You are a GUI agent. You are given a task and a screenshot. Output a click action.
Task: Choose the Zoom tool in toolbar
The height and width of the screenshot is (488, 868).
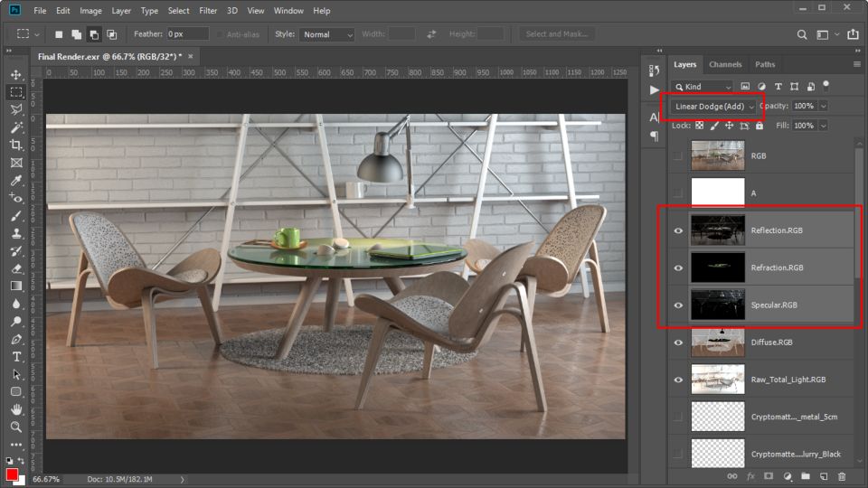(x=16, y=427)
